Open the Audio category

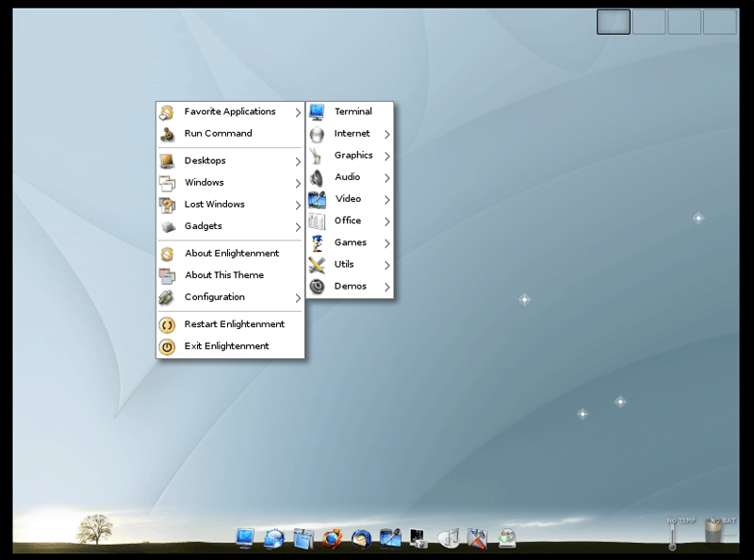tap(350, 177)
